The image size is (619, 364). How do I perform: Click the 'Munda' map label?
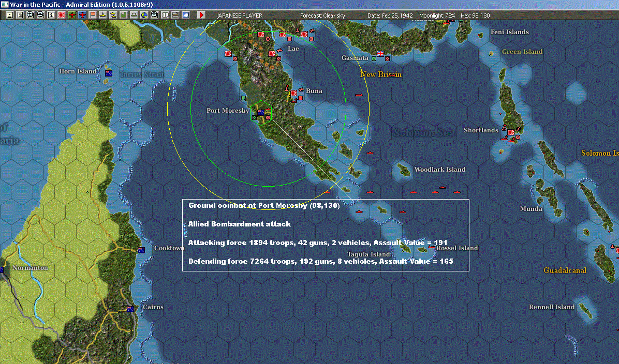531,208
